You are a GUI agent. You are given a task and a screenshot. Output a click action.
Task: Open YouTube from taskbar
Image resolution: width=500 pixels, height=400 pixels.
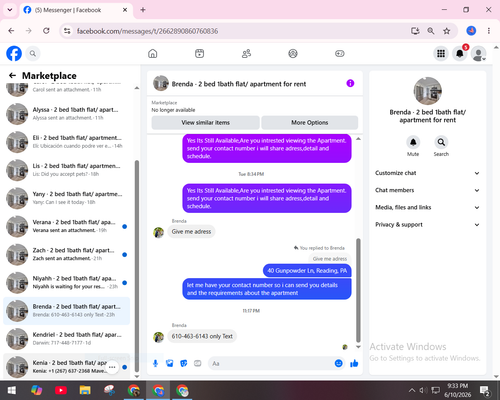61,390
